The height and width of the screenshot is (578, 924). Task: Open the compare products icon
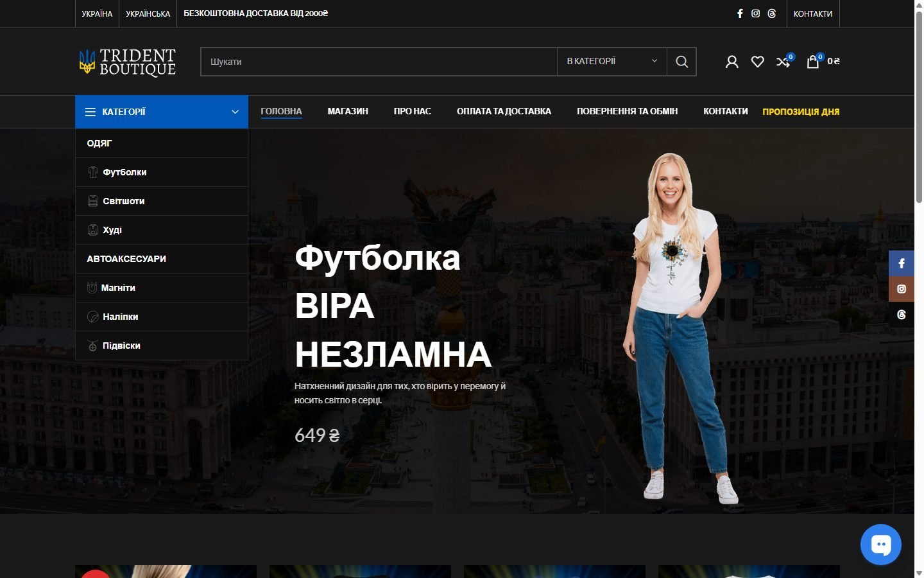[x=783, y=61]
